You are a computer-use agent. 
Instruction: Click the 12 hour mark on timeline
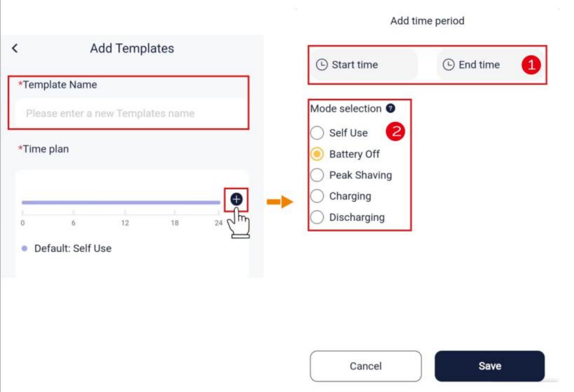125,223
